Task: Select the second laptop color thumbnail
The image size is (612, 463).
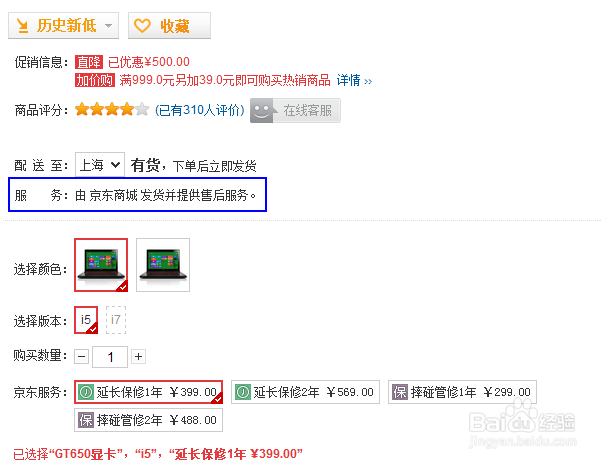Action: (x=163, y=265)
